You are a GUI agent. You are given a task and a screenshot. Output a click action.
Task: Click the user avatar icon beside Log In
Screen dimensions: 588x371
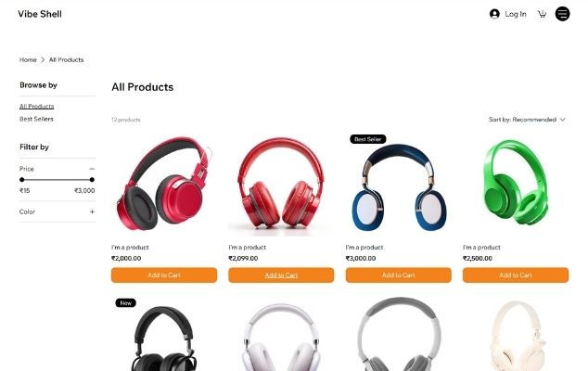tap(494, 14)
